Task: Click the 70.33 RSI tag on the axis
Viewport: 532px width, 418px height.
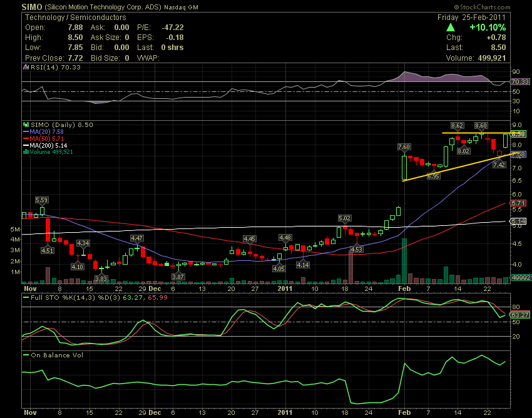Action: tap(520, 82)
